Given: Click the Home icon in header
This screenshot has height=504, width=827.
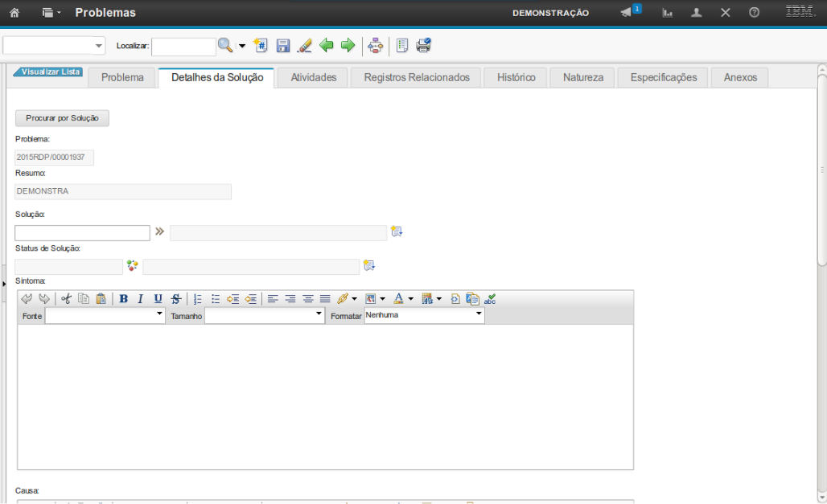Looking at the screenshot, I should click(14, 13).
